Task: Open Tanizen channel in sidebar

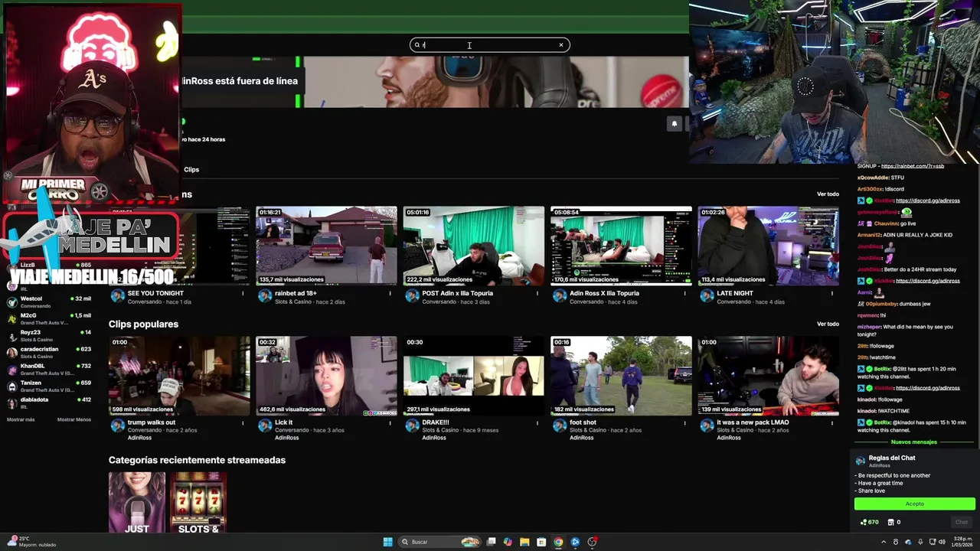Action: click(x=50, y=386)
